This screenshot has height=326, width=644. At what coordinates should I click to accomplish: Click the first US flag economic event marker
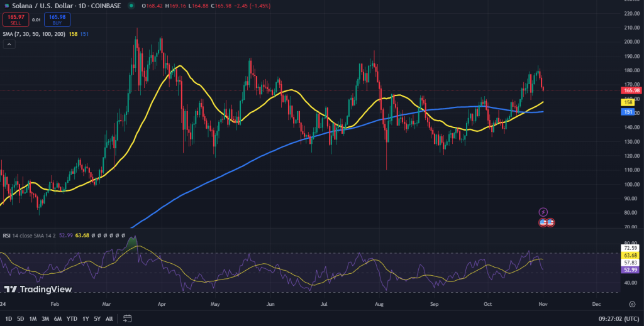coord(543,222)
